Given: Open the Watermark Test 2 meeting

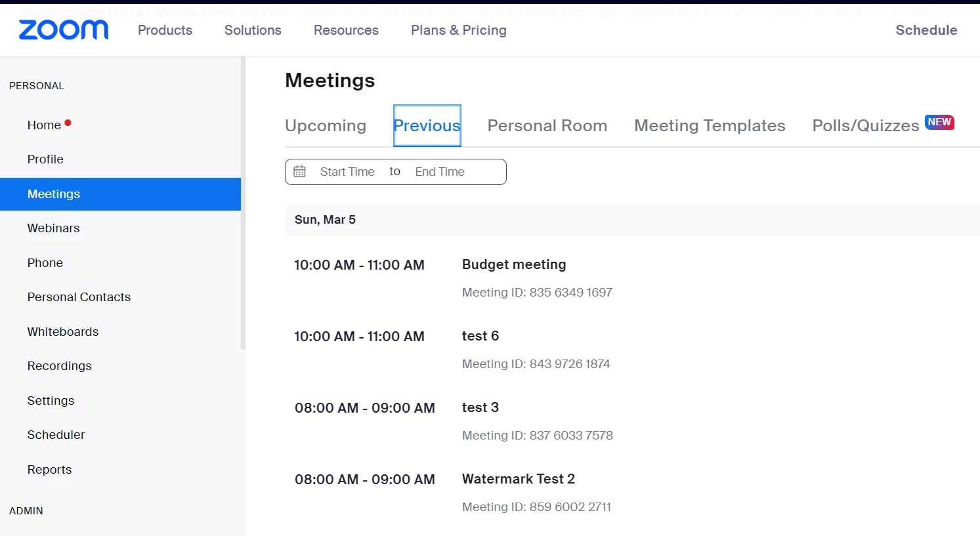Looking at the screenshot, I should point(519,479).
